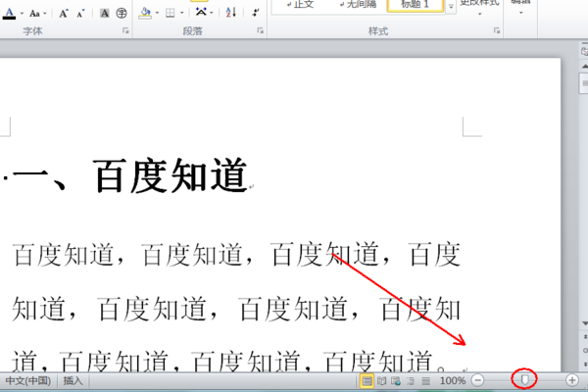Click the borders grid icon
The height and width of the screenshot is (392, 588).
tap(171, 13)
